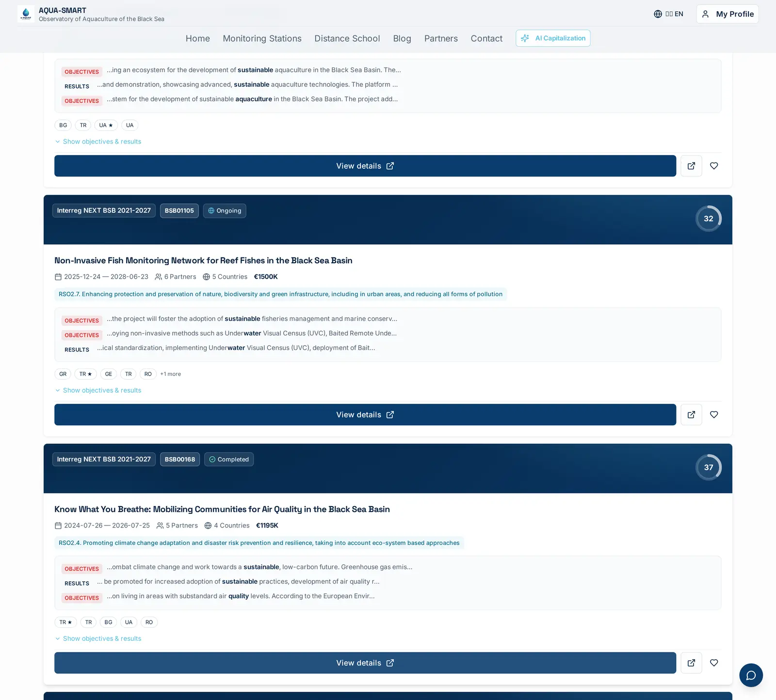Click the RSO2.7 priority tag
Image resolution: width=776 pixels, height=700 pixels.
click(281, 294)
